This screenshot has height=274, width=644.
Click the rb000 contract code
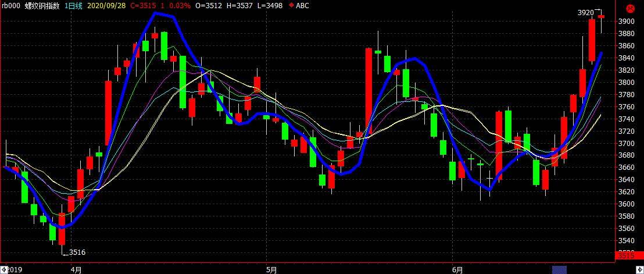10,6
